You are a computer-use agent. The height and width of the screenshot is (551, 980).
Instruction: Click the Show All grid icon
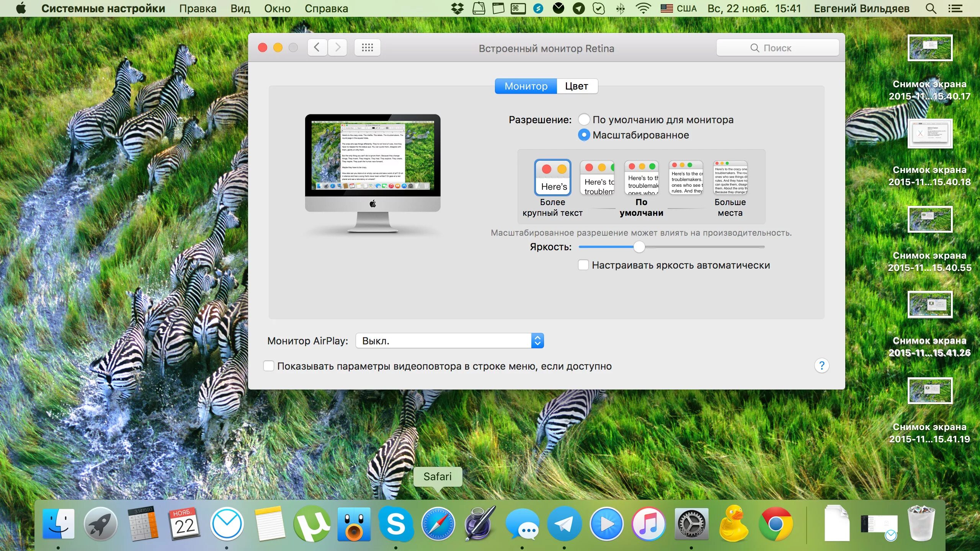pyautogui.click(x=367, y=48)
